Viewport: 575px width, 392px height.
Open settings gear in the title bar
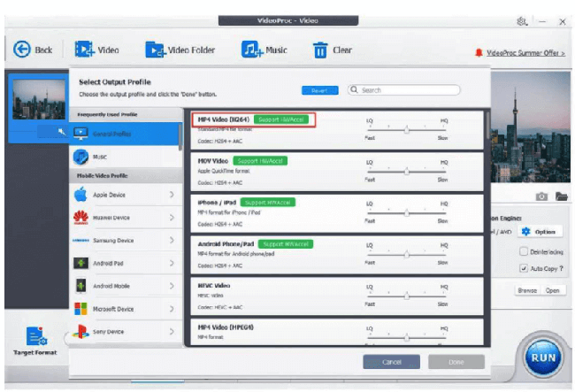pos(522,21)
